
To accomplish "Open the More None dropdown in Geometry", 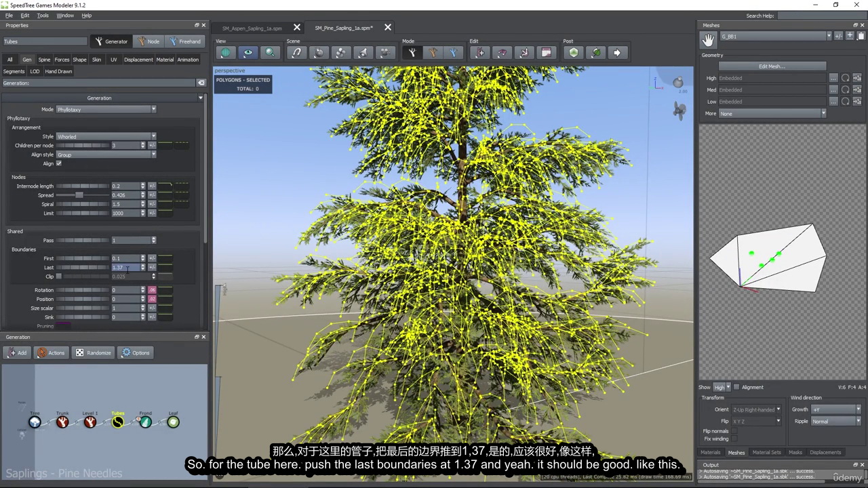I will coord(772,113).
